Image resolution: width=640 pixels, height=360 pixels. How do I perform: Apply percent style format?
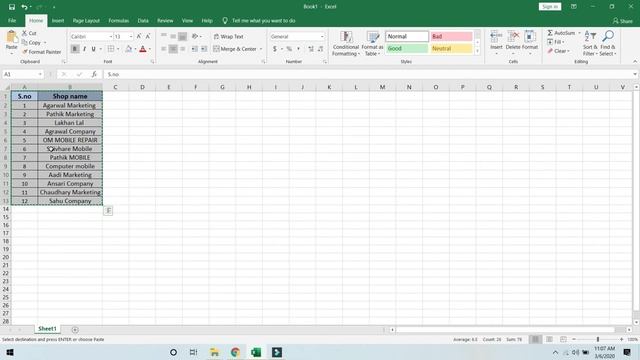point(289,49)
